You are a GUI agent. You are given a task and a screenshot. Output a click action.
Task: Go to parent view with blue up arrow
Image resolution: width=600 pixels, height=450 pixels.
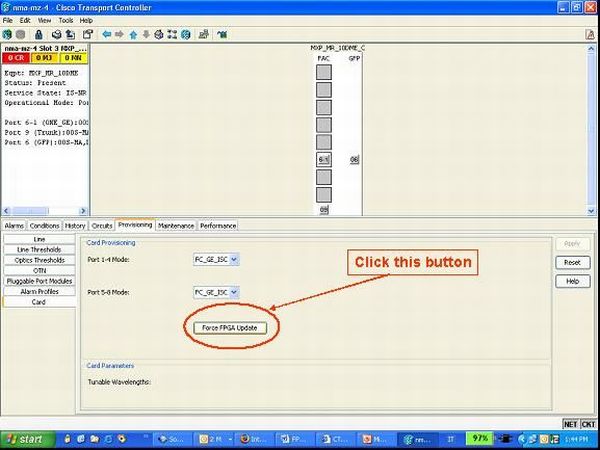coord(133,35)
